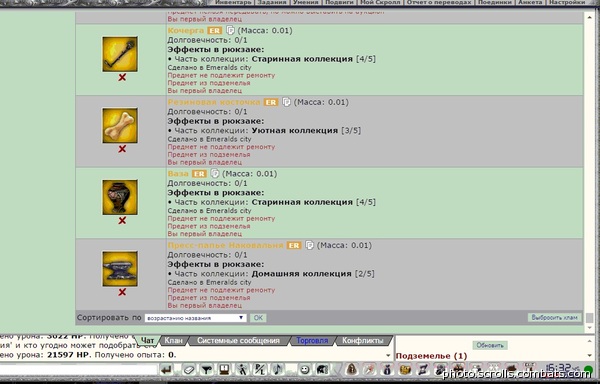The image size is (600, 384).
Task: Click the anvil paperweight item thumbnail
Action: [x=120, y=268]
